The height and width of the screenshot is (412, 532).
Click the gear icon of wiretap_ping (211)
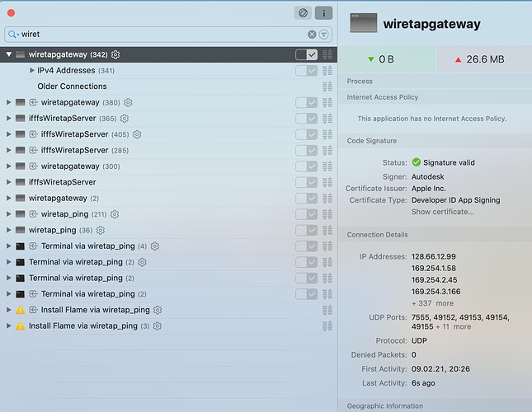click(x=115, y=214)
